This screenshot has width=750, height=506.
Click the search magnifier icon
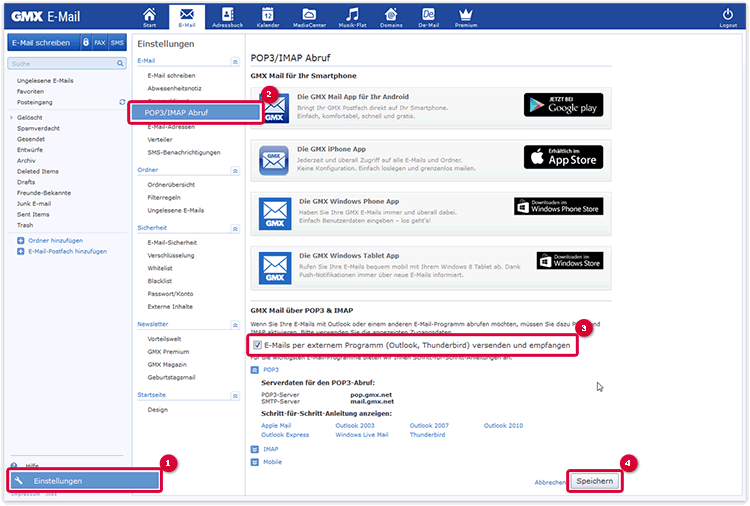[120, 63]
